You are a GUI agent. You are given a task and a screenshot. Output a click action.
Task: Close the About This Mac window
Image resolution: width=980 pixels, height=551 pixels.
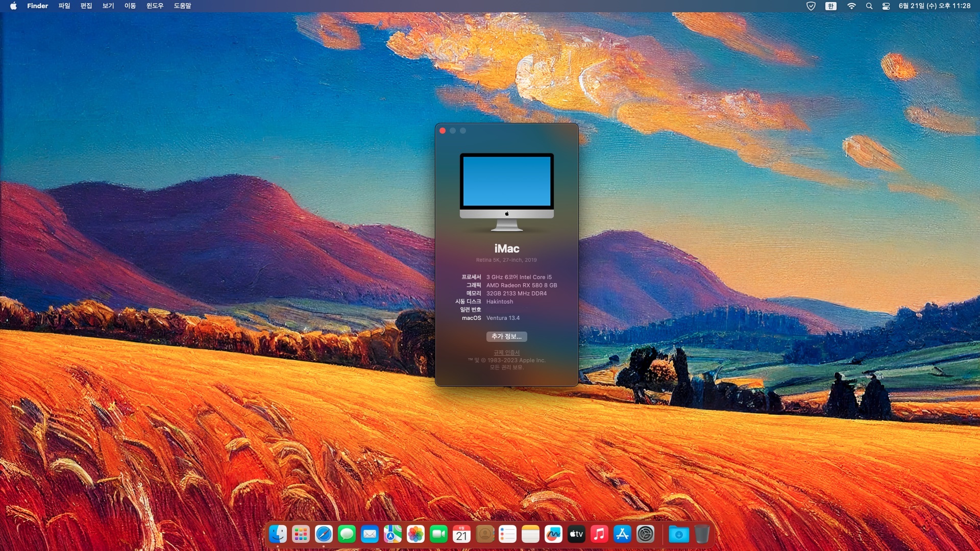point(443,131)
